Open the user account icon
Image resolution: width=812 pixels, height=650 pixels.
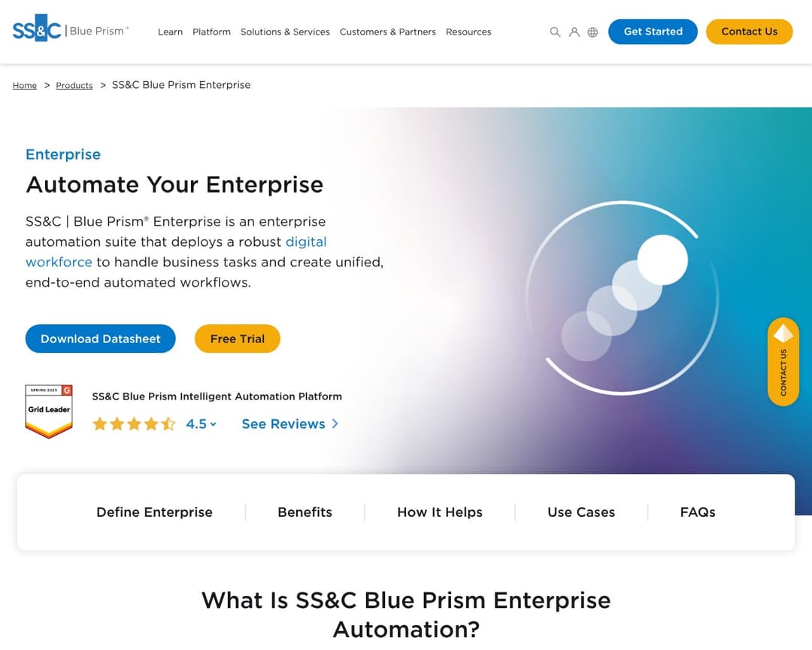tap(574, 32)
